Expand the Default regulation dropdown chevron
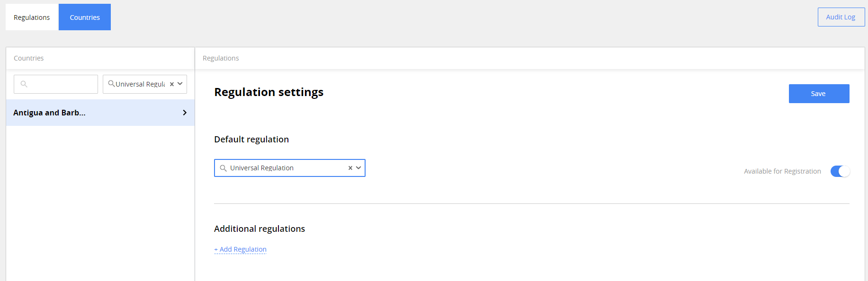This screenshot has height=281, width=868. click(x=358, y=168)
